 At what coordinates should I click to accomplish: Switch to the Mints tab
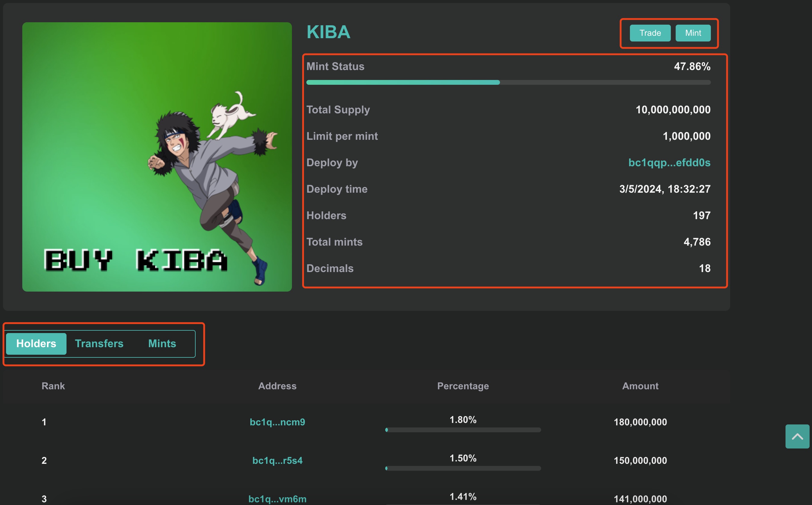coord(162,343)
